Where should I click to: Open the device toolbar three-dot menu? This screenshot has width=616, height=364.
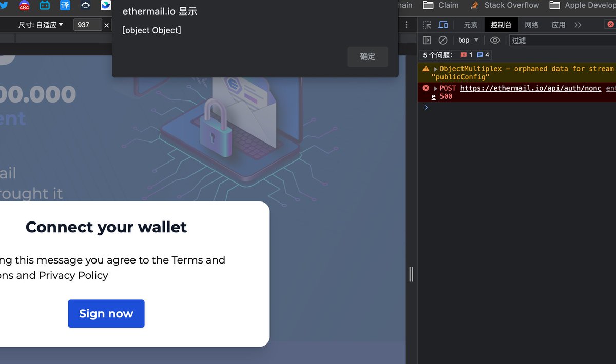click(x=407, y=25)
